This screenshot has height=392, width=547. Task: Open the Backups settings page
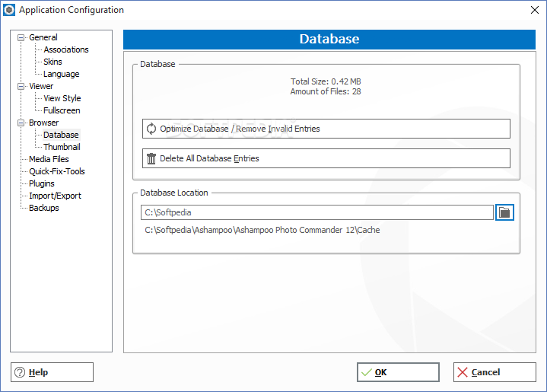point(44,208)
